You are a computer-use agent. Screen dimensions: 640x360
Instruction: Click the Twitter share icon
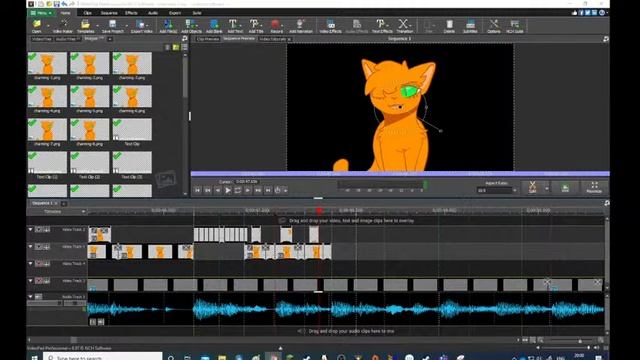588,13
